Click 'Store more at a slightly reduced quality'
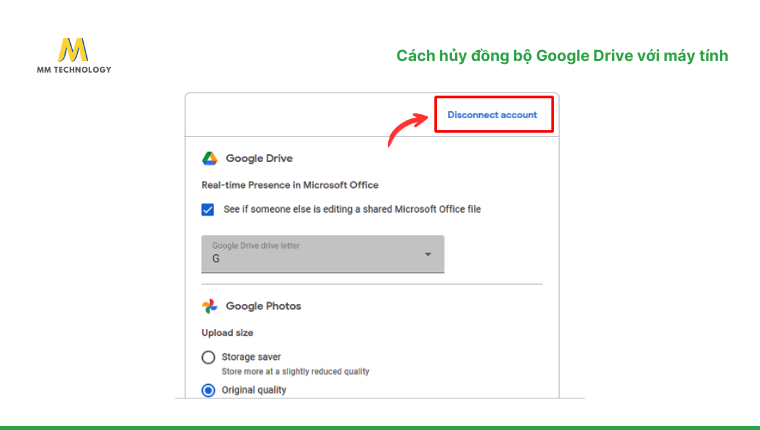The width and height of the screenshot is (760, 430). 295,372
